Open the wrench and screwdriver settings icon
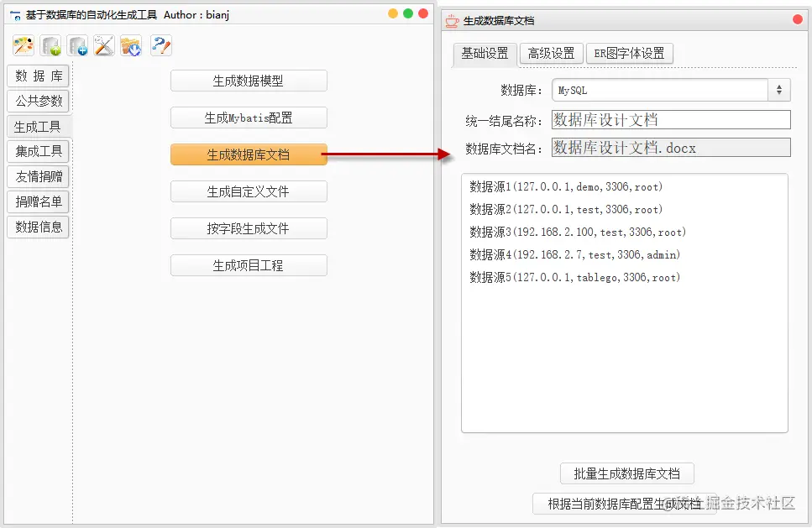 click(104, 45)
